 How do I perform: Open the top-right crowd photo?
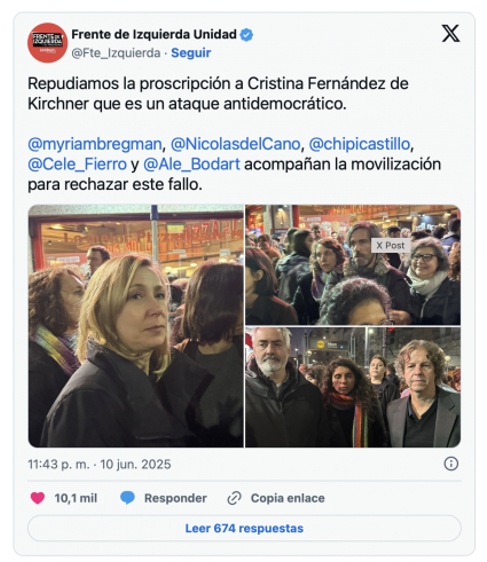click(x=353, y=265)
